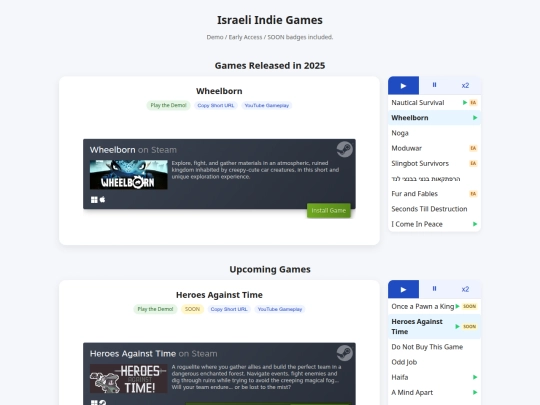Click the EA badge on Nautical Survival
The width and height of the screenshot is (540, 405).
[473, 103]
